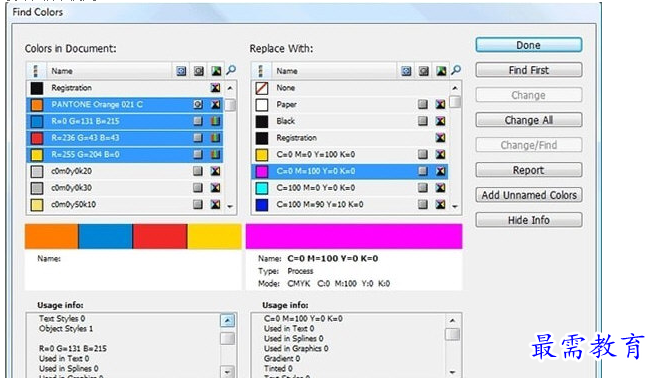Select 'c0m0y0k30' in the document colors

[125, 188]
